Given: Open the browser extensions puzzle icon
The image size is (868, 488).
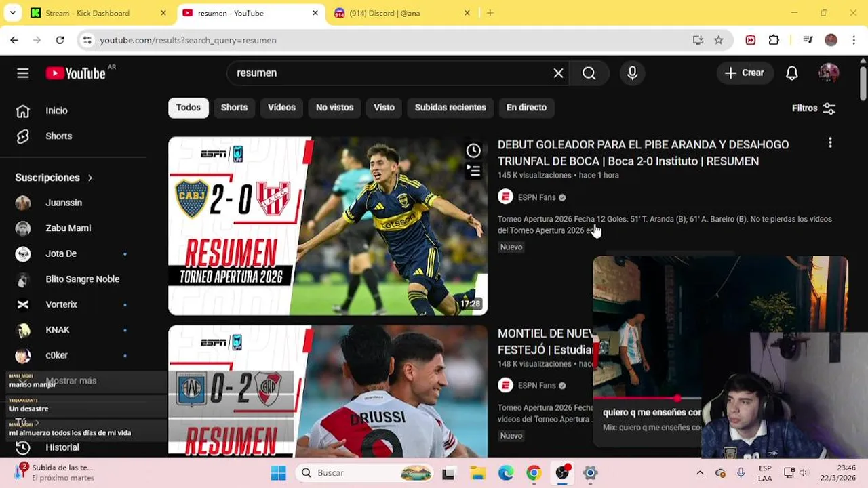Looking at the screenshot, I should point(774,40).
